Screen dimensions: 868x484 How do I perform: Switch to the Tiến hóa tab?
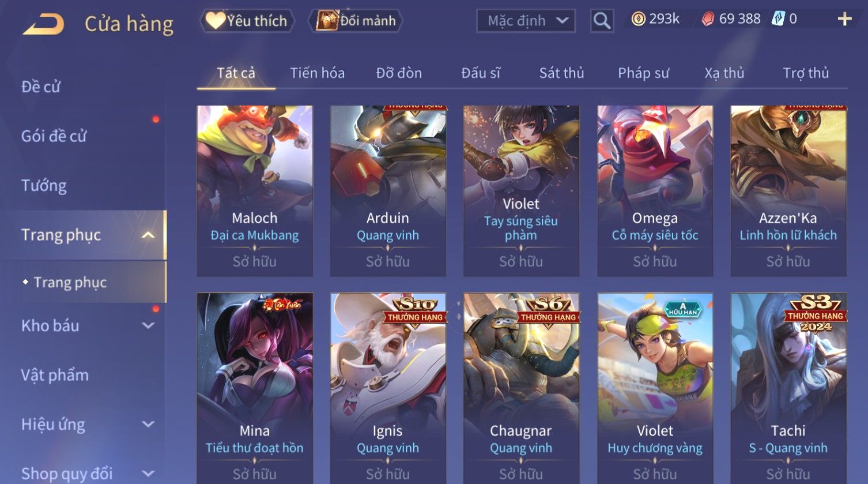[317, 73]
